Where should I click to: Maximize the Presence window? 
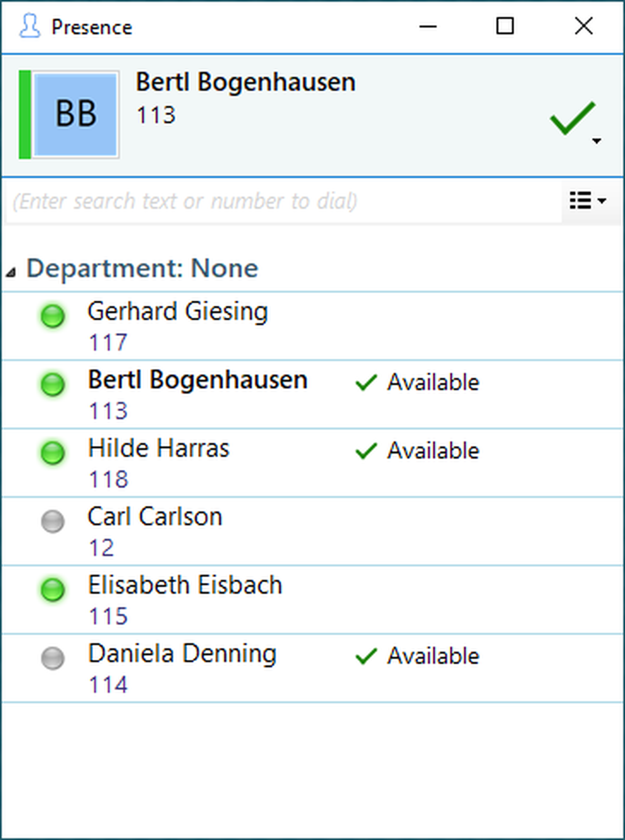tap(505, 27)
